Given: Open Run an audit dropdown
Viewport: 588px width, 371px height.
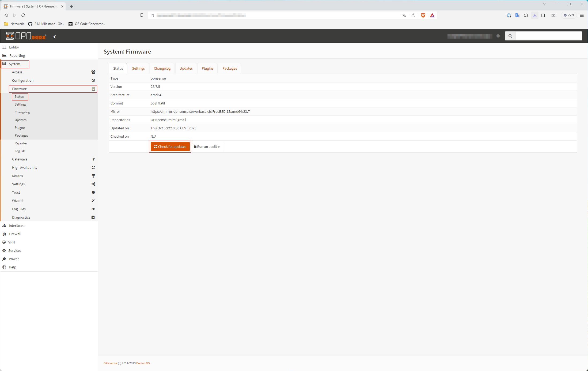Looking at the screenshot, I should click(x=207, y=147).
